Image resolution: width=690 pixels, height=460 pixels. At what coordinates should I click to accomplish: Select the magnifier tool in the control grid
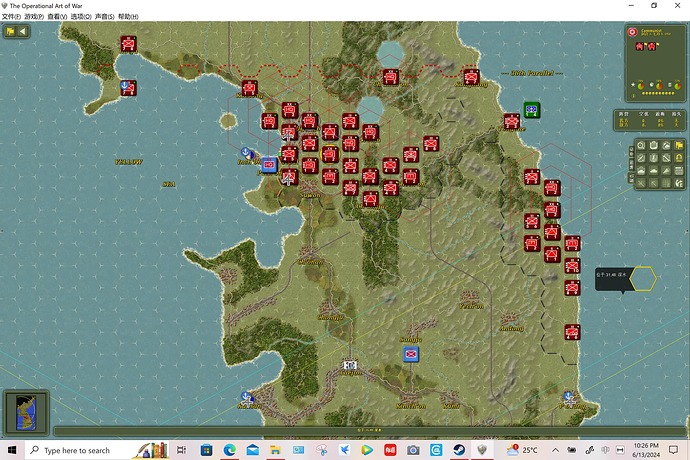(x=640, y=147)
